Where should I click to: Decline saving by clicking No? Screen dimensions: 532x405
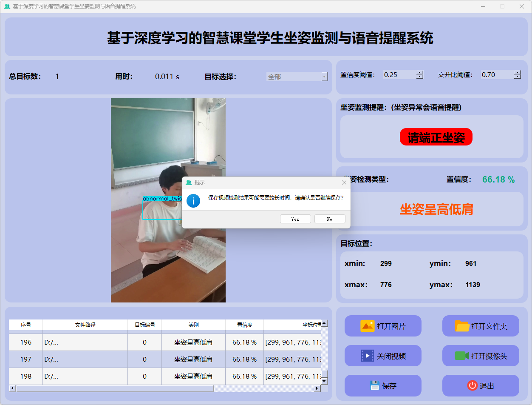click(330, 219)
